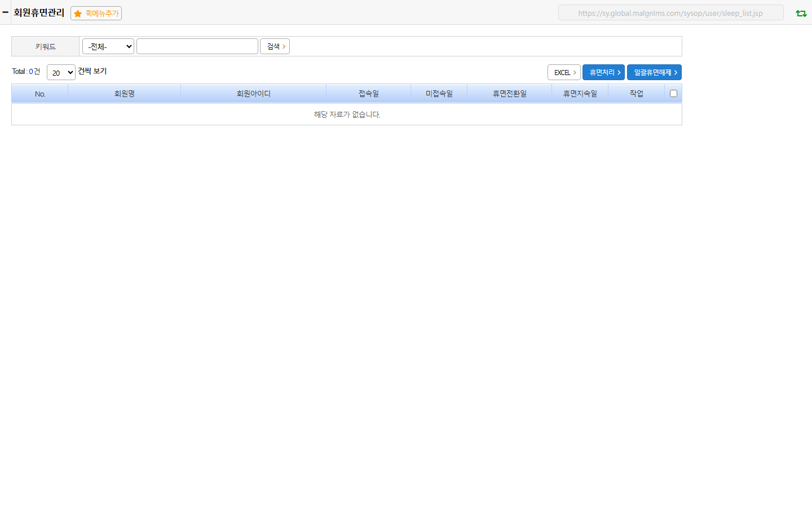
Task: Click the 회원휴면관리 page title
Action: coord(39,12)
